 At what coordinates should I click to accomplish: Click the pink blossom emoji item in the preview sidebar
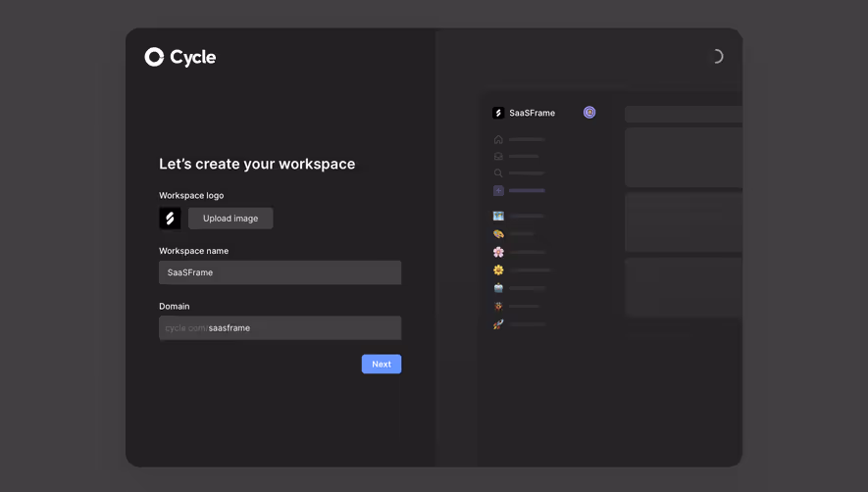pyautogui.click(x=498, y=252)
